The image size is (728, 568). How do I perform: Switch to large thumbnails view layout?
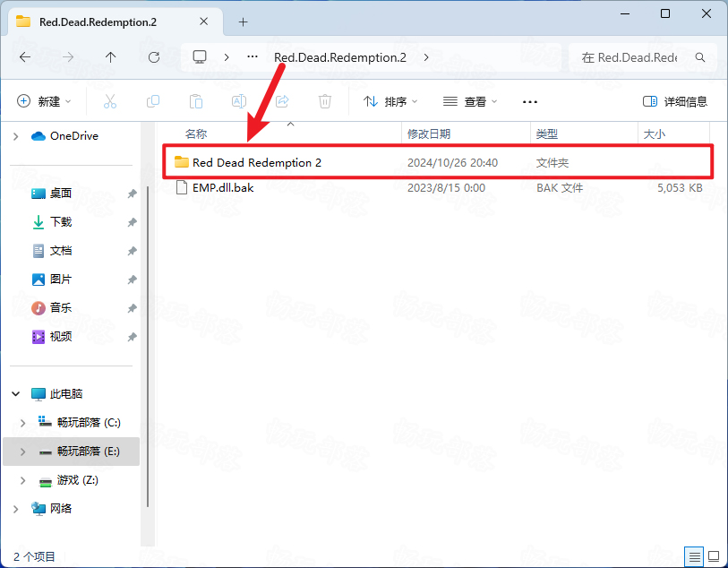click(714, 556)
